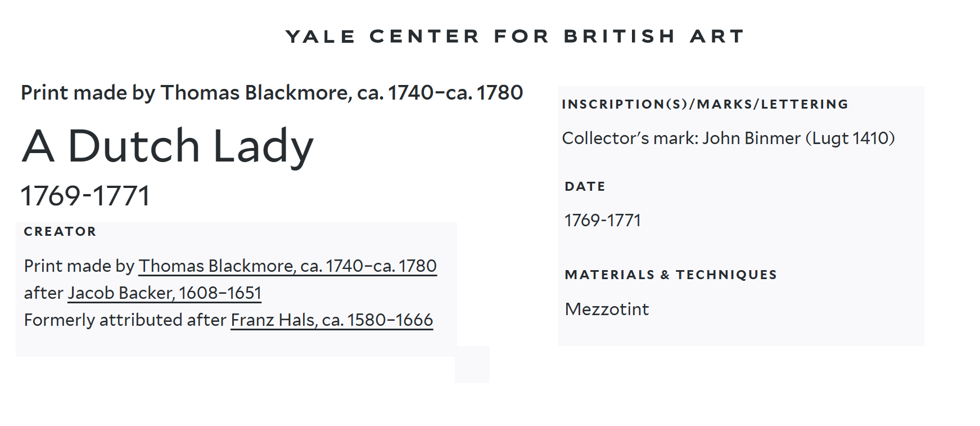Click the Mezzotint technique value

click(607, 309)
